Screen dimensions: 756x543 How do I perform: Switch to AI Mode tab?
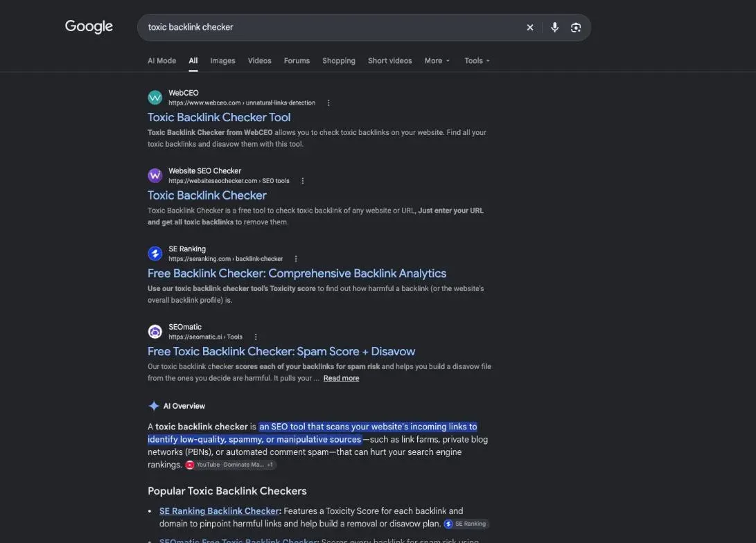click(x=161, y=61)
